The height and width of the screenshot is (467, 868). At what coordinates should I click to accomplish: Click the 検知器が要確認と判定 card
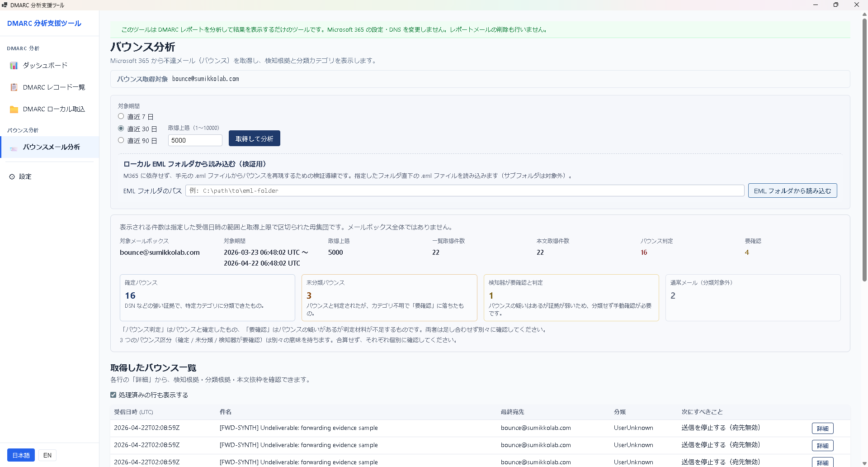(571, 298)
